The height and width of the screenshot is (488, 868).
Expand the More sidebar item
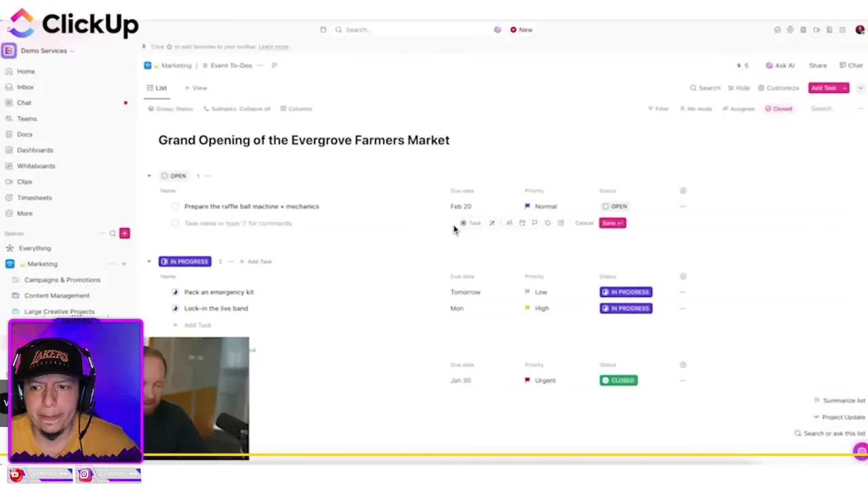pyautogui.click(x=24, y=213)
